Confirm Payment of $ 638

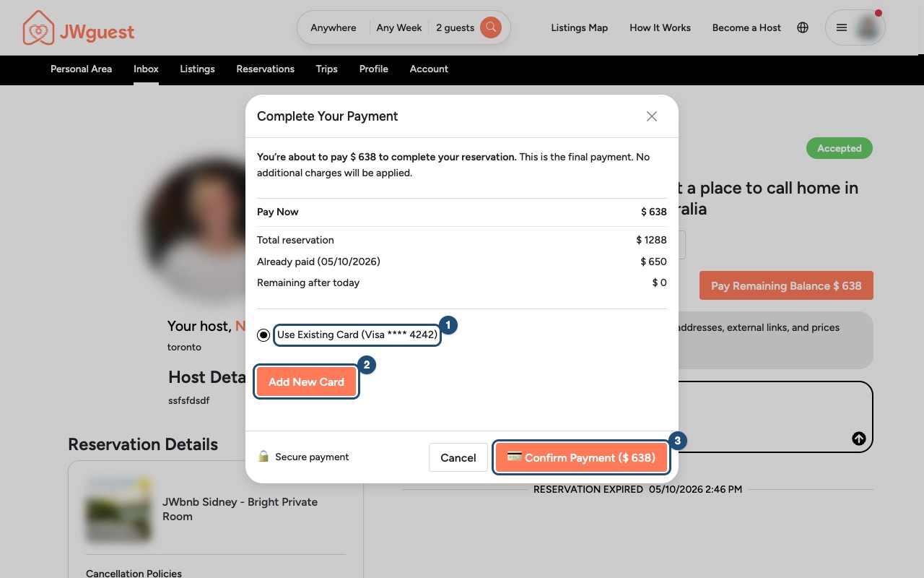click(581, 457)
